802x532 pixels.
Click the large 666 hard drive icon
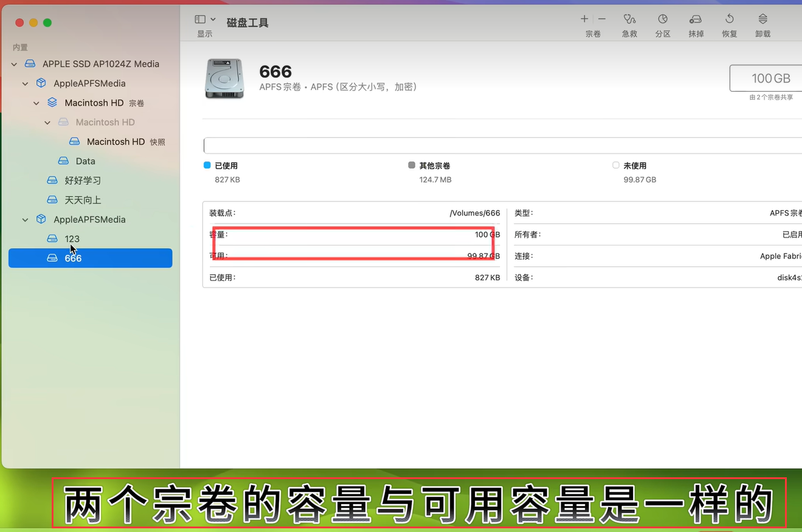pyautogui.click(x=224, y=78)
